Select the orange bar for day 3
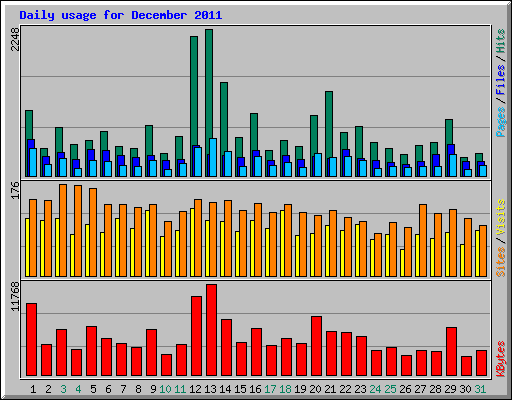This screenshot has height=400, width=512. click(x=63, y=230)
